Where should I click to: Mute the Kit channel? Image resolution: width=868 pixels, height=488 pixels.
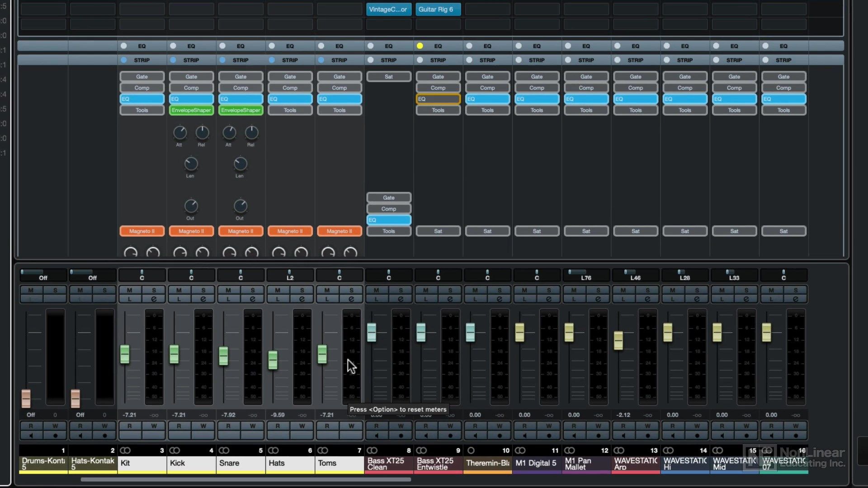coord(129,290)
